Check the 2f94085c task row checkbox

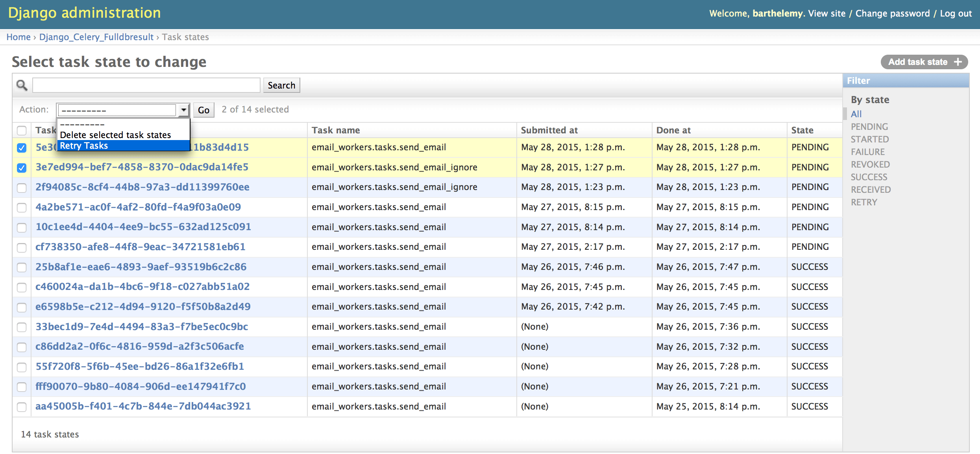tap(22, 188)
